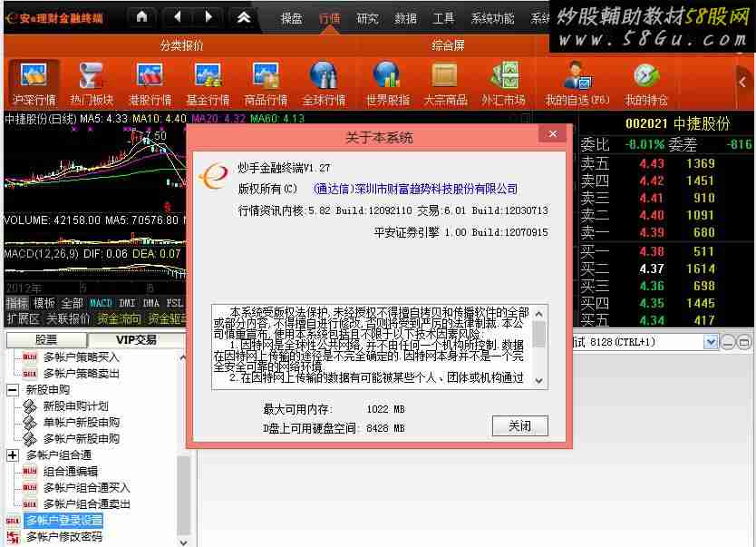Click the icon beside 多帐户登录设置

[x=13, y=521]
